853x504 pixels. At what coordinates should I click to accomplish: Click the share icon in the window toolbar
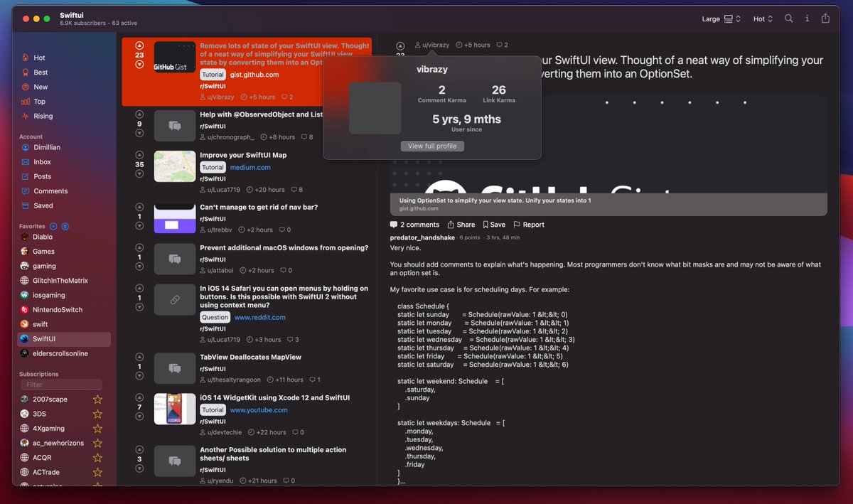(x=825, y=19)
